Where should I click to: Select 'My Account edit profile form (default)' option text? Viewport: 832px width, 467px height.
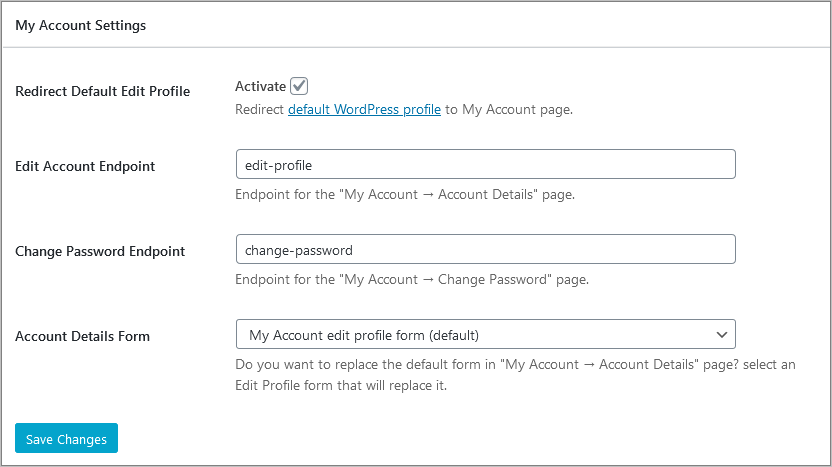tap(364, 335)
